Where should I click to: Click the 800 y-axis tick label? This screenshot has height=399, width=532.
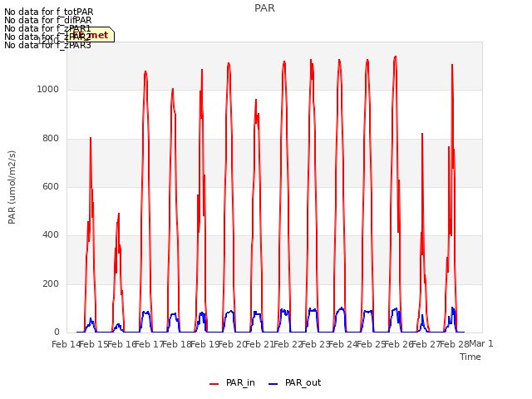click(51, 139)
